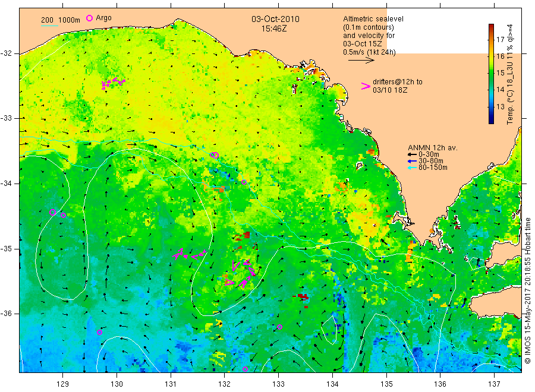Click the dark blue bottom of the colorbar
The width and height of the screenshot is (535, 392).
491,120
